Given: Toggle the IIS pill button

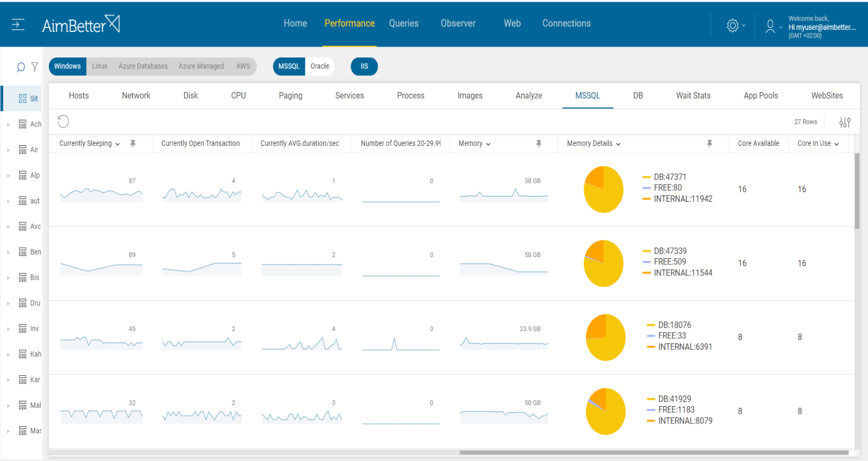Looking at the screenshot, I should pos(364,66).
